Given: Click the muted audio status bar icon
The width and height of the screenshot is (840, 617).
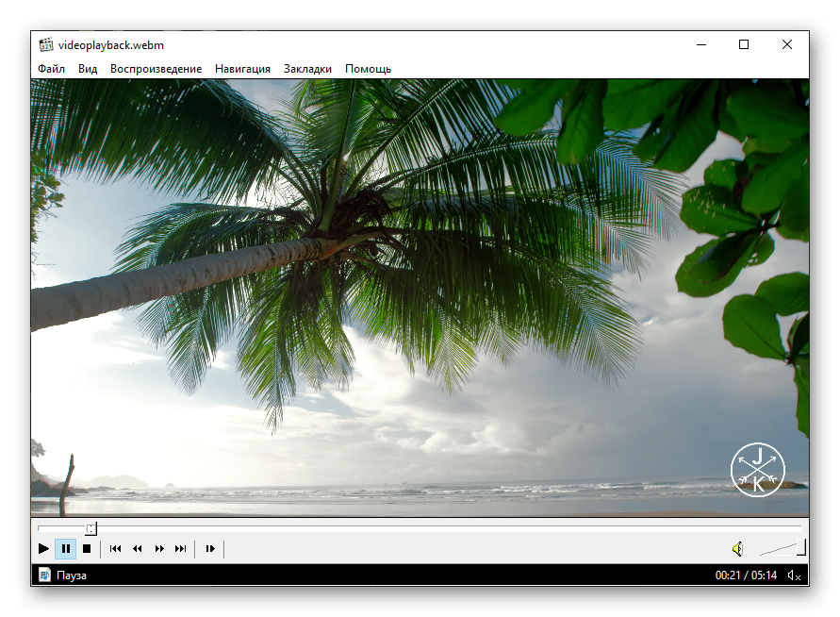Looking at the screenshot, I should pyautogui.click(x=794, y=575).
